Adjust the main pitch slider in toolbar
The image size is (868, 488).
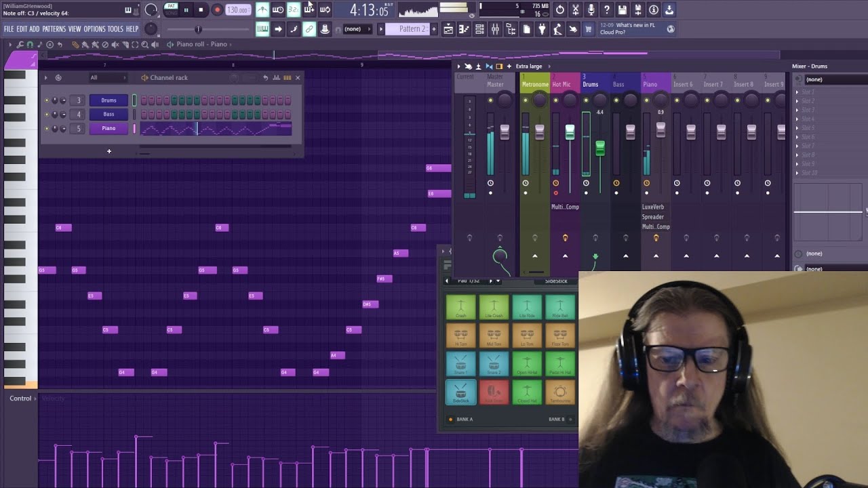pyautogui.click(x=198, y=29)
